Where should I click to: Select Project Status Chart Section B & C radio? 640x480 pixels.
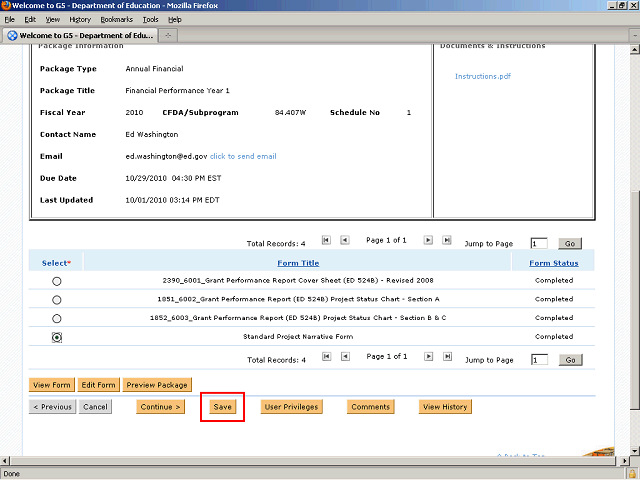(57, 319)
